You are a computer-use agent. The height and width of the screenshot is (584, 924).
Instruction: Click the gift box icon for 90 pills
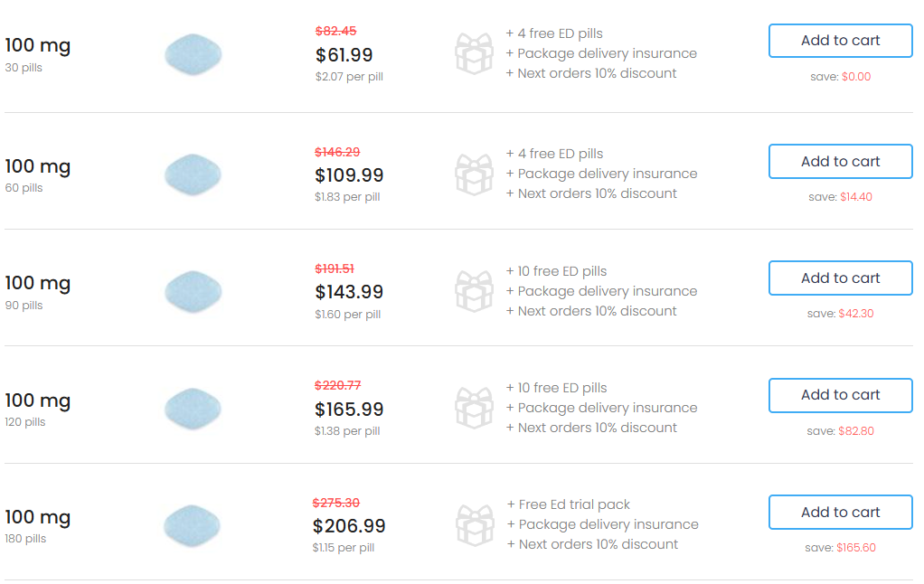point(474,291)
